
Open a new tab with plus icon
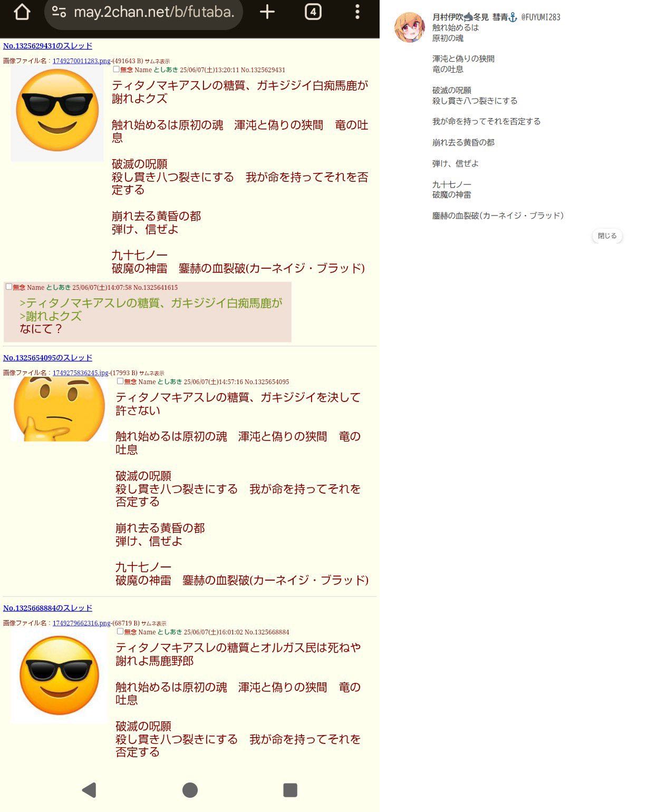coord(267,12)
